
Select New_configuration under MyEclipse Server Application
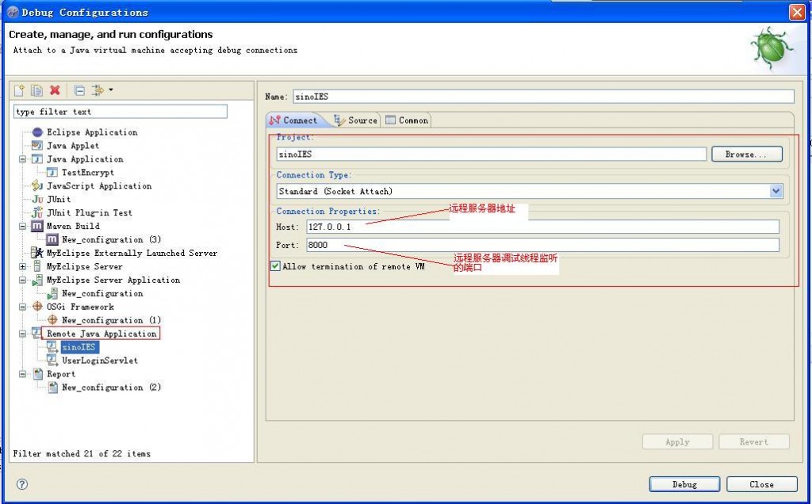click(x=102, y=293)
